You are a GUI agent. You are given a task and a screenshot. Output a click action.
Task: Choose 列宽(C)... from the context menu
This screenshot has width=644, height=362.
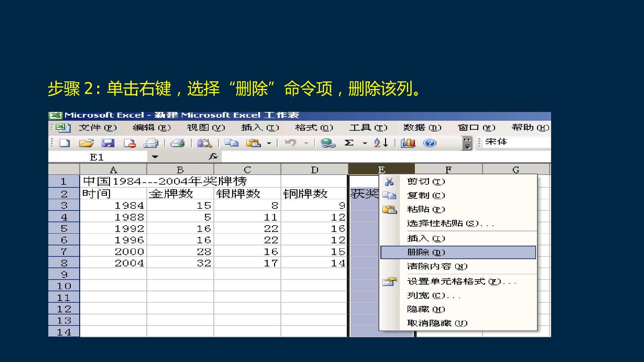[x=458, y=296]
